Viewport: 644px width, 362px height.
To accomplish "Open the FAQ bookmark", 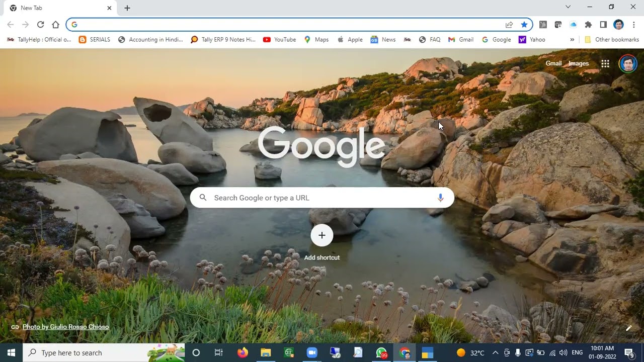I will (x=430, y=40).
